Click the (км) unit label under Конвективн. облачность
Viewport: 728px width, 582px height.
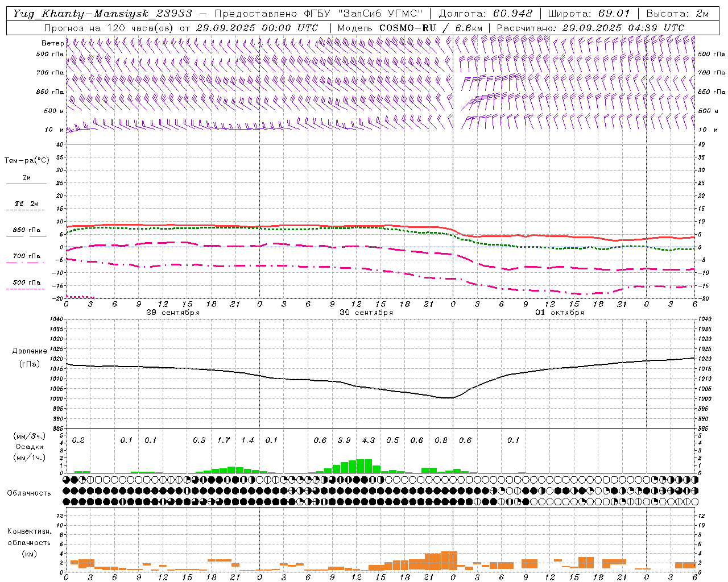(x=29, y=554)
